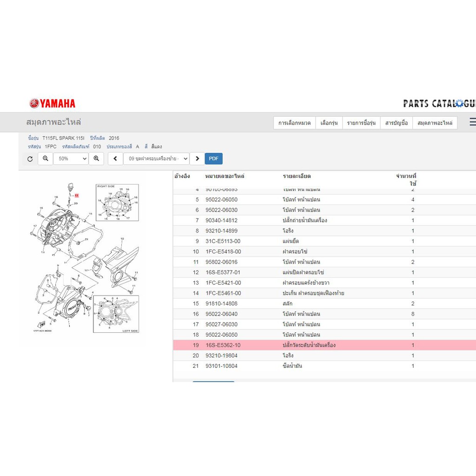
Task: Open the เลือกรุ่น tab
Action: (329, 123)
